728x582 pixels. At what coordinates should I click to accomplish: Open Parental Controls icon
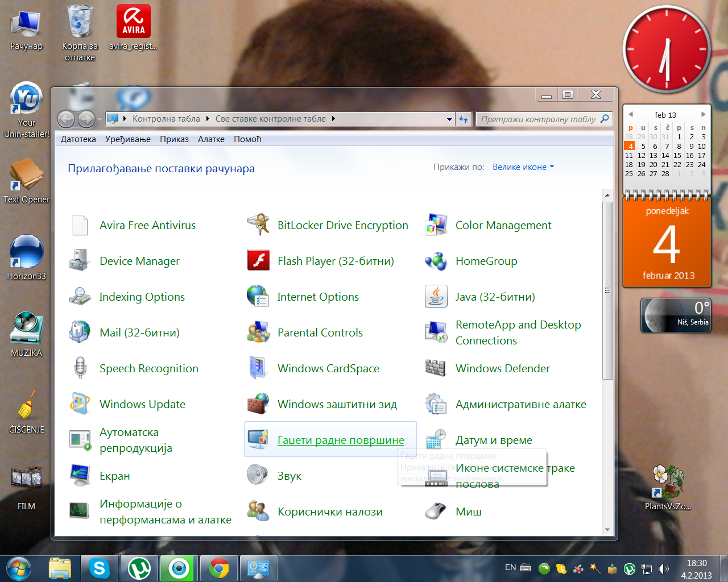[258, 332]
